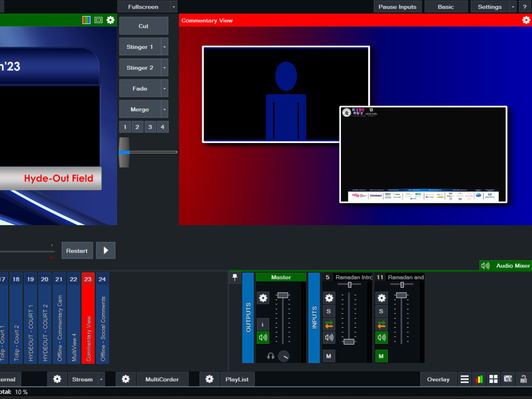532x399 pixels.
Task: Click the PlayList button
Action: point(237,379)
